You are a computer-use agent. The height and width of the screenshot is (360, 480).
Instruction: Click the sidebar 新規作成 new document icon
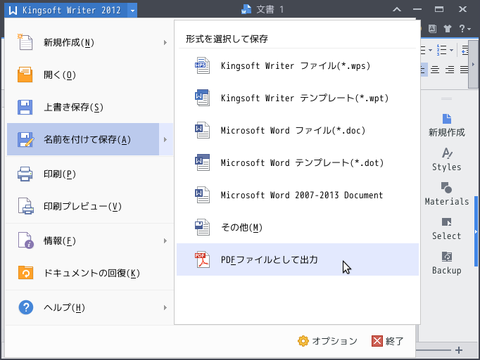[447, 119]
